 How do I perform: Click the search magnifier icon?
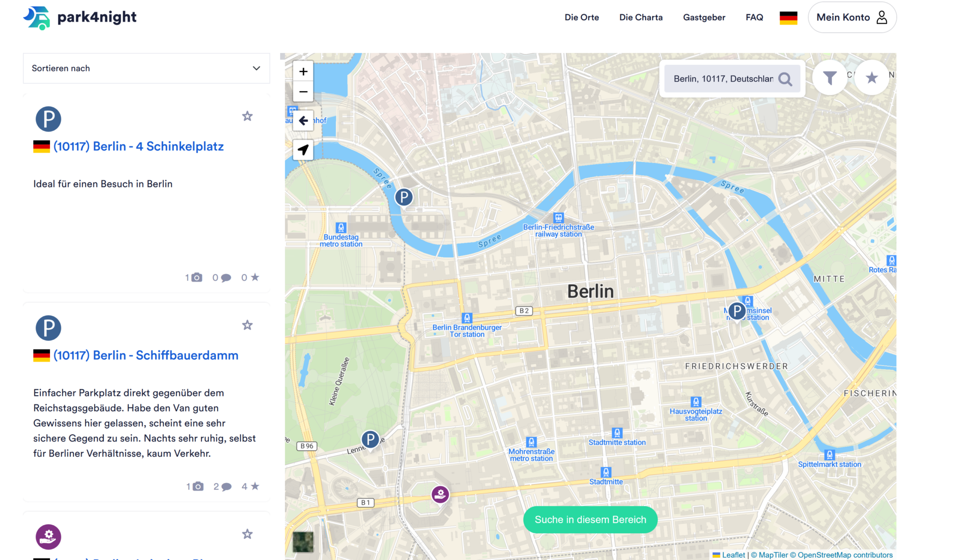point(785,79)
